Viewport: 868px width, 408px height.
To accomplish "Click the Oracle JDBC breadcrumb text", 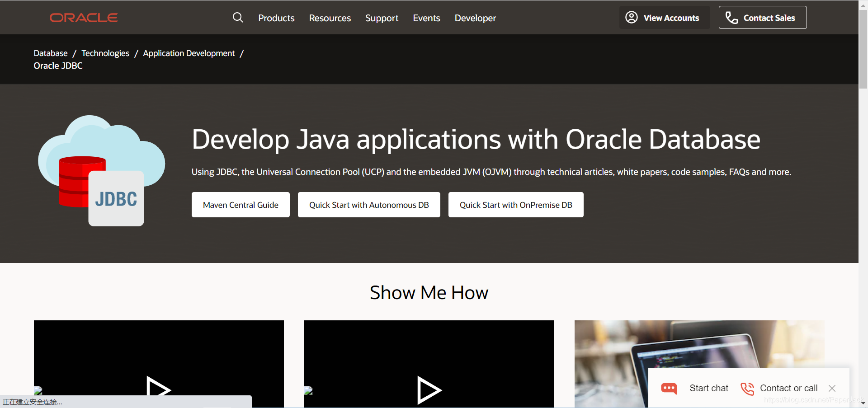I will 58,66.
